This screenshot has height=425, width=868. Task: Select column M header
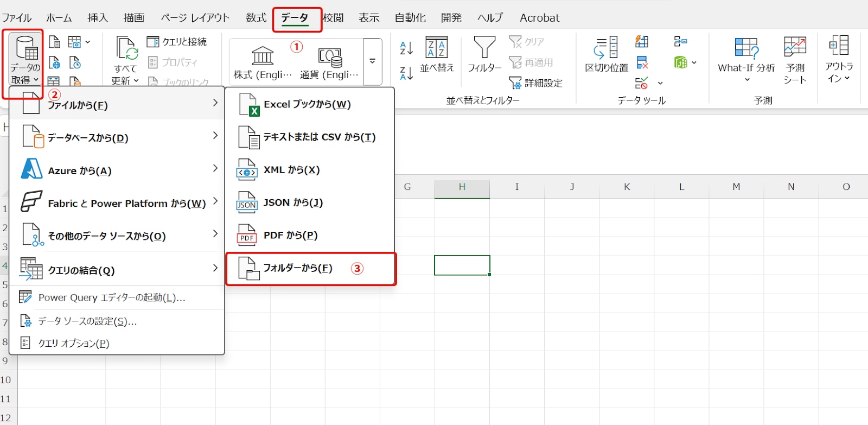(736, 187)
